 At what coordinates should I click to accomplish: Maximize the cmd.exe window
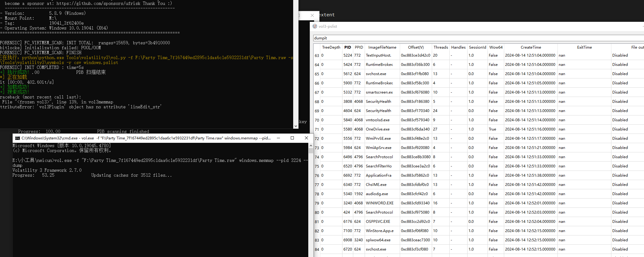point(292,138)
